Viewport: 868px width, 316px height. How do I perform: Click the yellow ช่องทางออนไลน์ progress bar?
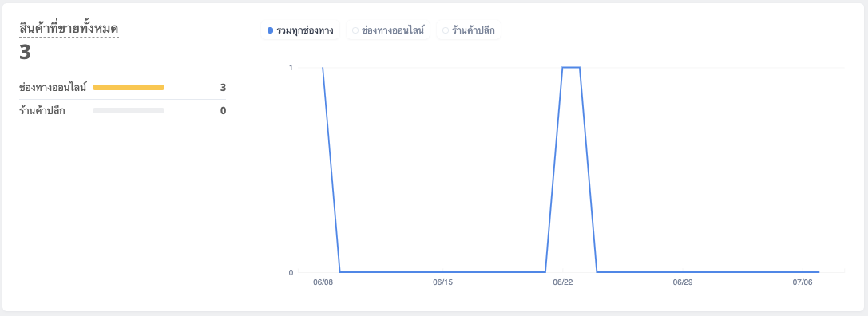point(129,88)
